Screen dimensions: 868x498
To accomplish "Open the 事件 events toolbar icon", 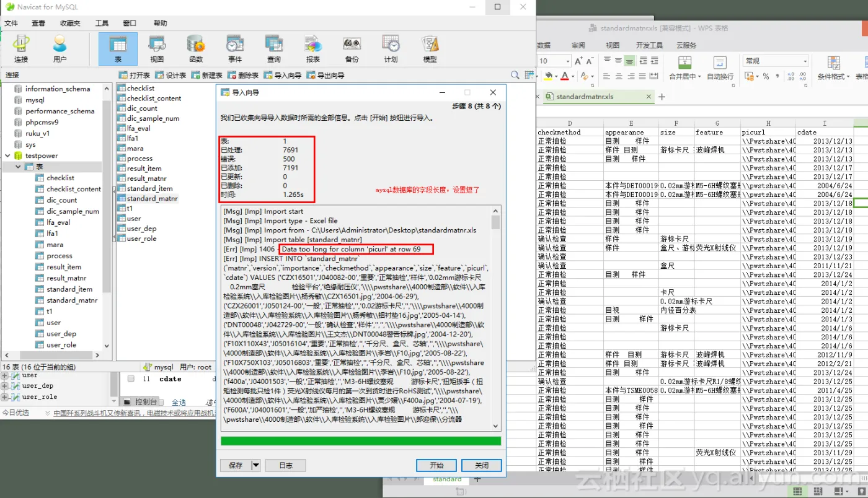I will (235, 48).
